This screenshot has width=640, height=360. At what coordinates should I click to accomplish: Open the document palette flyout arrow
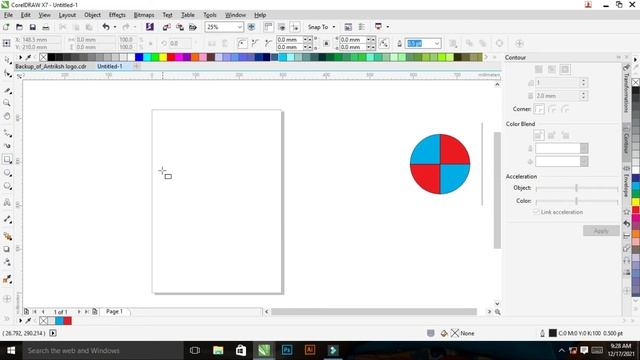pyautogui.click(x=20, y=321)
